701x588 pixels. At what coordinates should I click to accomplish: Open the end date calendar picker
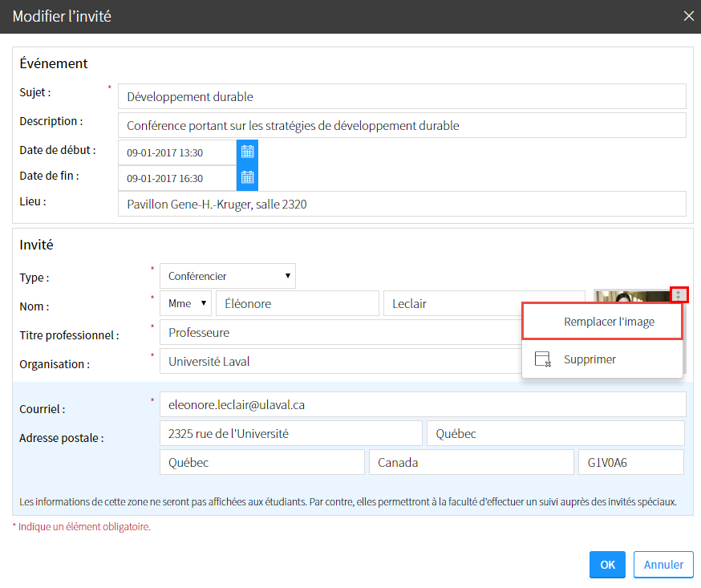pos(247,178)
